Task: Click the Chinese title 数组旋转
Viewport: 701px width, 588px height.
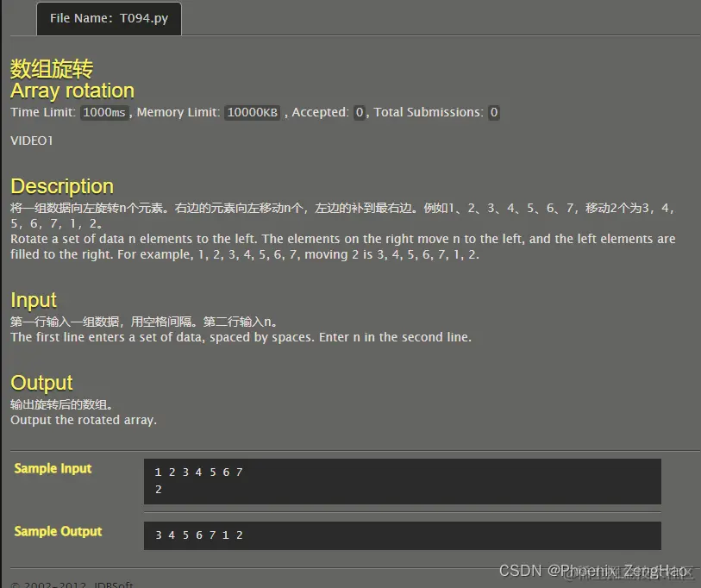Action: (x=52, y=69)
